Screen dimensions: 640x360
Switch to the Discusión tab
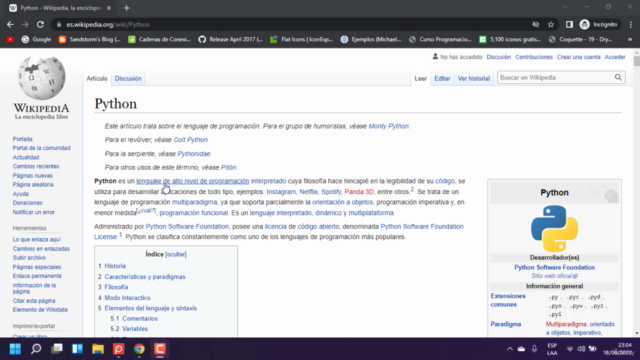click(128, 78)
